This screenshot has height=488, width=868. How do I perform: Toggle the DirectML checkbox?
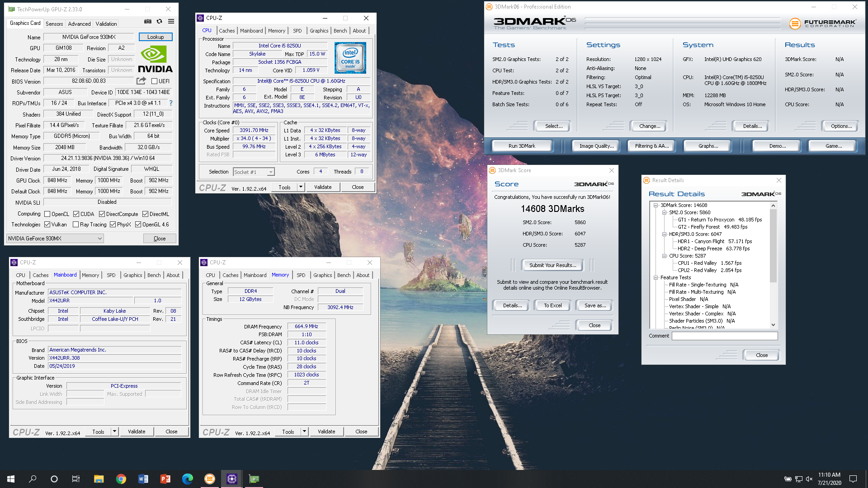coord(145,214)
